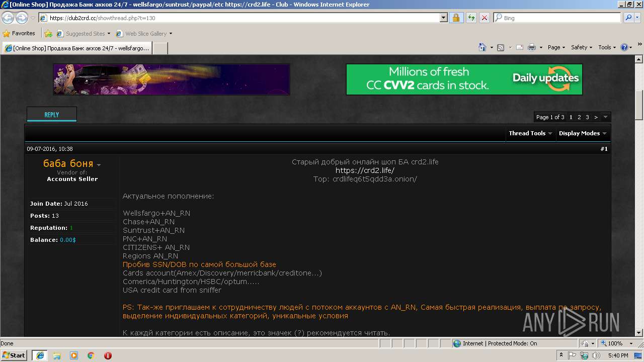Click the REPLY button
The width and height of the screenshot is (644, 362).
pos(52,115)
